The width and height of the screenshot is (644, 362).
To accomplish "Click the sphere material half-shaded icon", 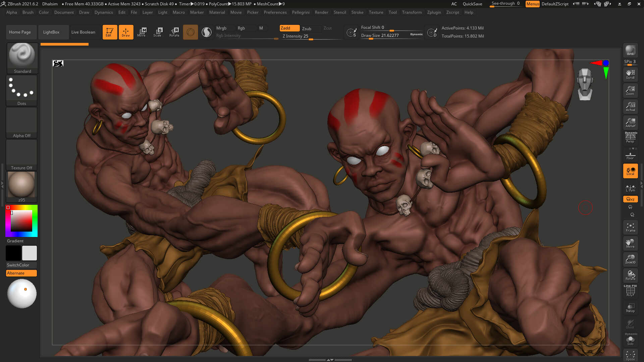I will (x=207, y=32).
